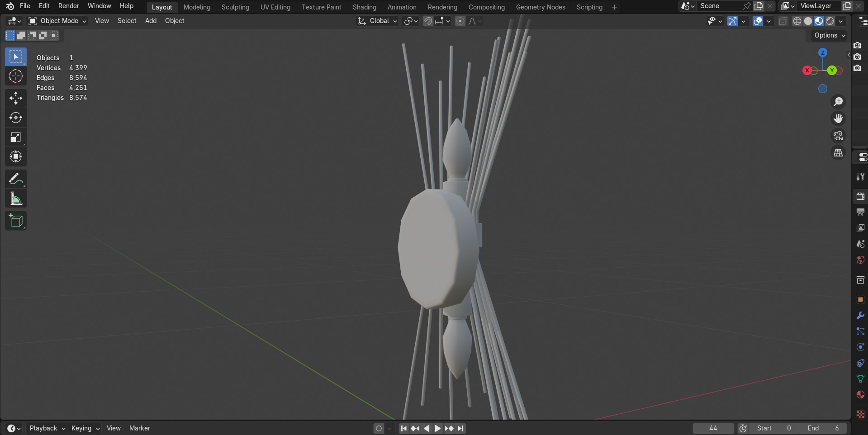Open the Tool properties tab

tap(860, 176)
